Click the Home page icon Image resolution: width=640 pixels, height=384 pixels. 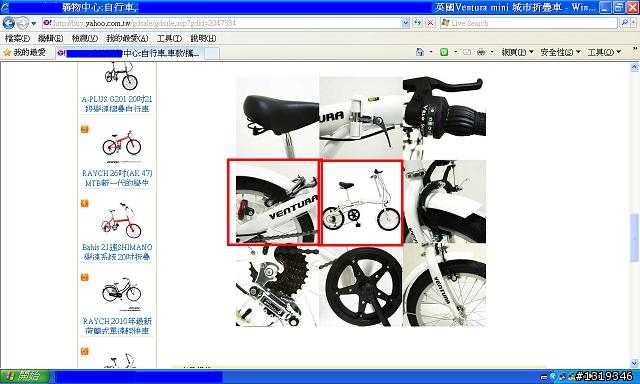420,52
